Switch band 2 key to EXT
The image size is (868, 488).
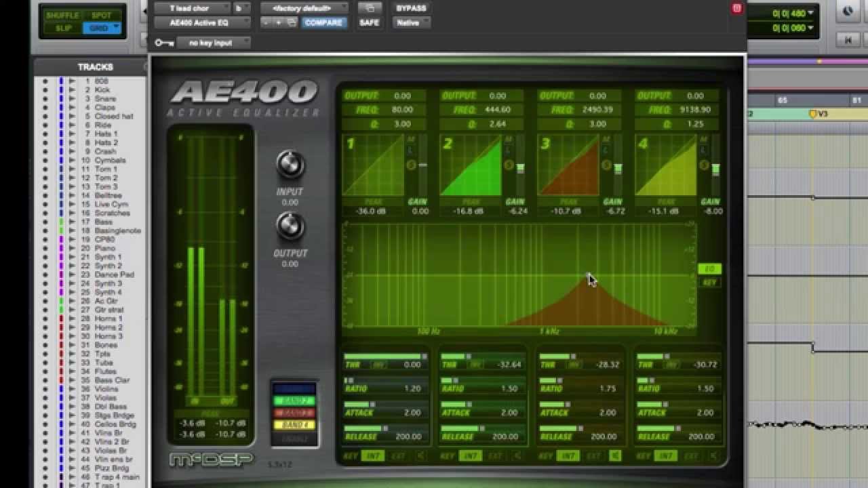click(494, 455)
